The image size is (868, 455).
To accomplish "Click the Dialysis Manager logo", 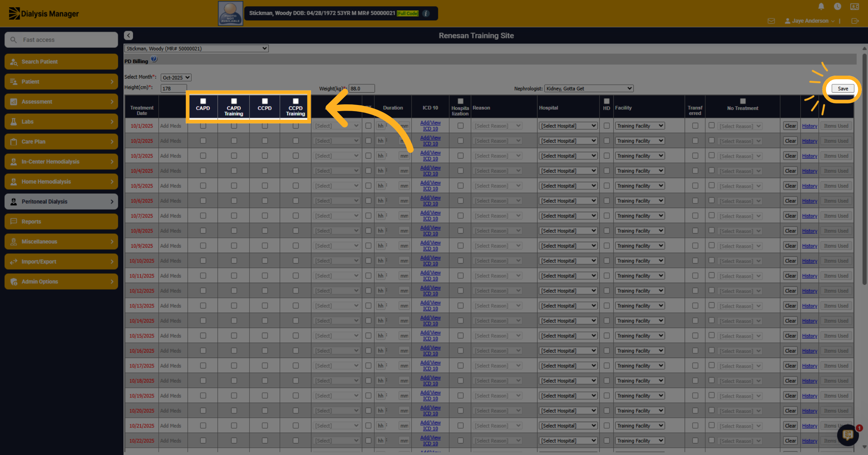I will click(43, 13).
